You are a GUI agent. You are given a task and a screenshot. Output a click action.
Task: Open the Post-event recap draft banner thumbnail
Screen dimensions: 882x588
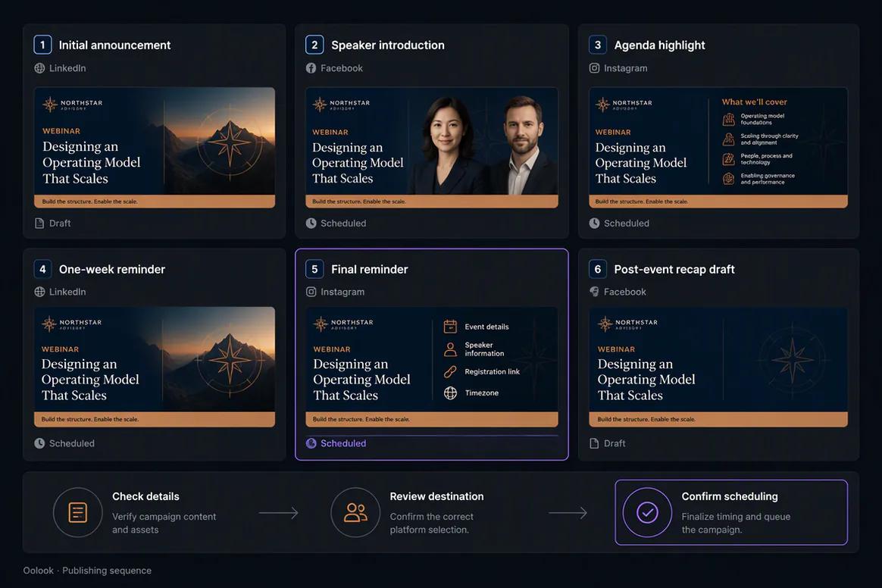tap(718, 367)
